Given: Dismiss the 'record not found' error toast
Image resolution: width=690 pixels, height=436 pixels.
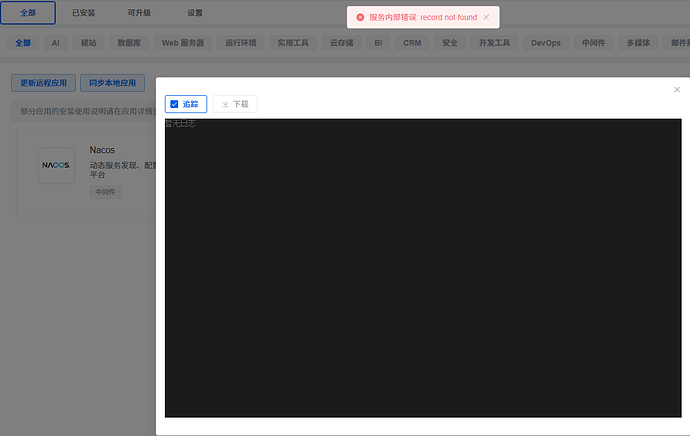Looking at the screenshot, I should click(x=486, y=17).
